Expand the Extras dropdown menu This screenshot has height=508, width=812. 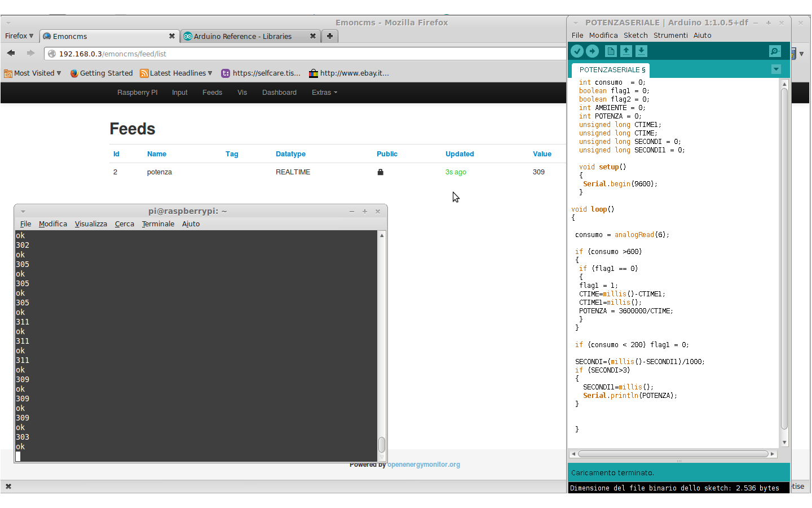(324, 93)
